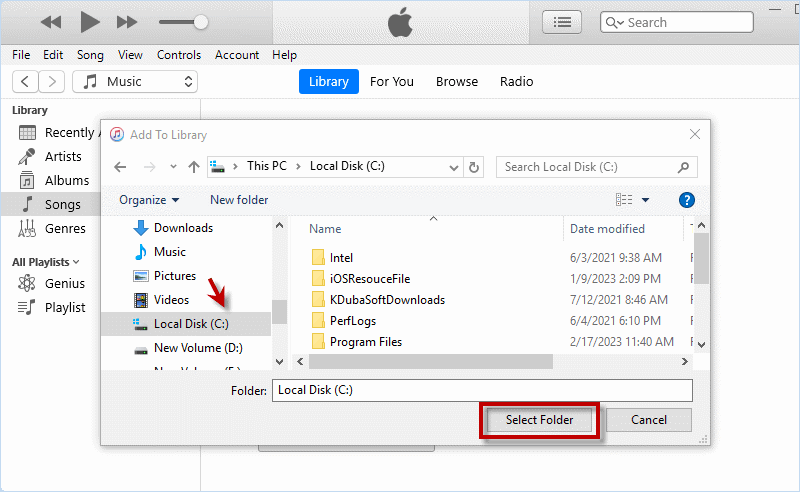Open the list view button beside Search

coord(562,22)
